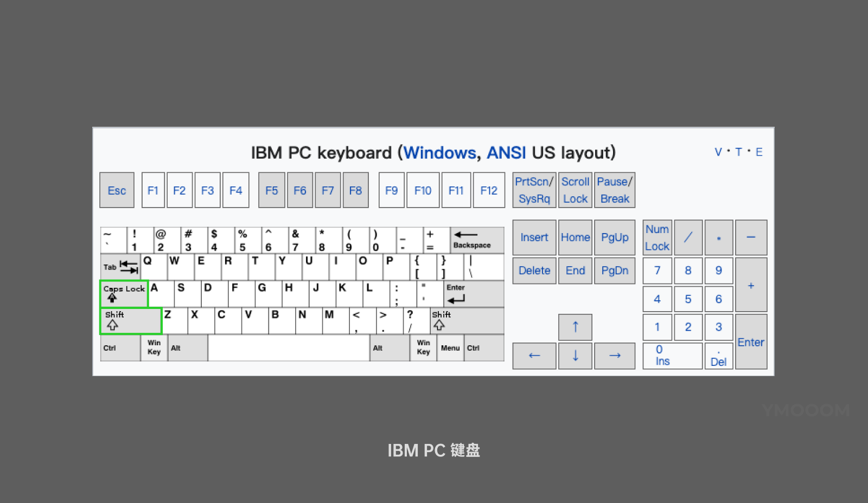Select the F10 key
868x503 pixels.
pos(423,190)
